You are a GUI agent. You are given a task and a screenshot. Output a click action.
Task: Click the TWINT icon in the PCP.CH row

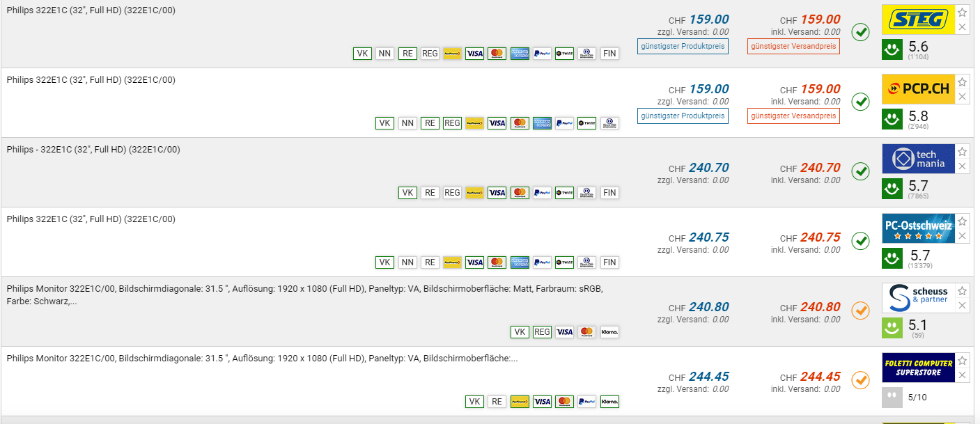pyautogui.click(x=586, y=123)
